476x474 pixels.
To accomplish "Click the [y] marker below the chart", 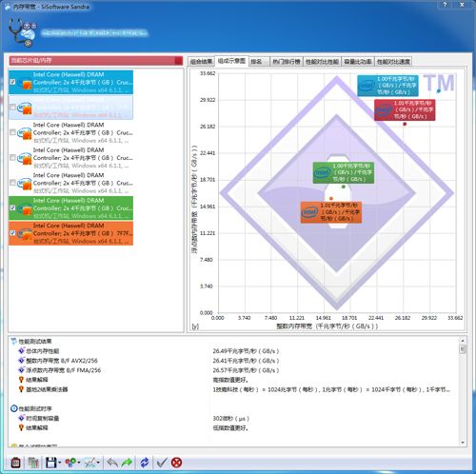I will point(195,326).
